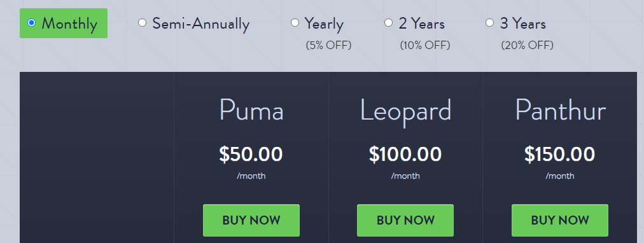Screen dimensions: 644x243
Task: Click Buy Now under Leopard
Action: 405,221
